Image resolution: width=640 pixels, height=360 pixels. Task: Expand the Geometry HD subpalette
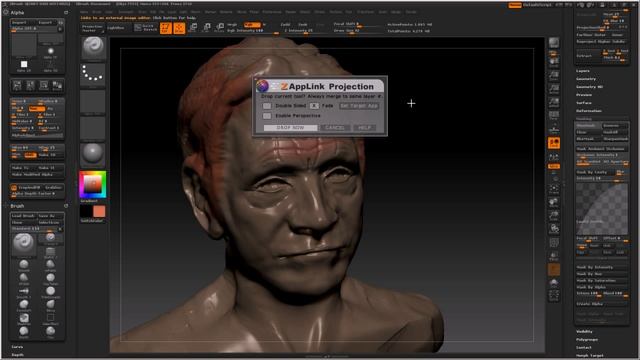[589, 87]
